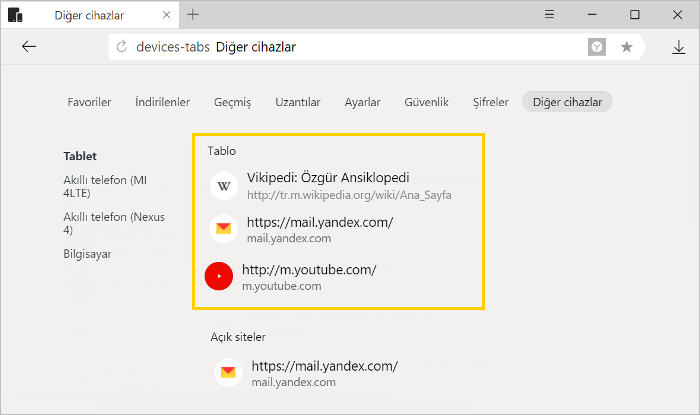Click the Tablo heading
Image resolution: width=700 pixels, height=415 pixels.
(221, 151)
